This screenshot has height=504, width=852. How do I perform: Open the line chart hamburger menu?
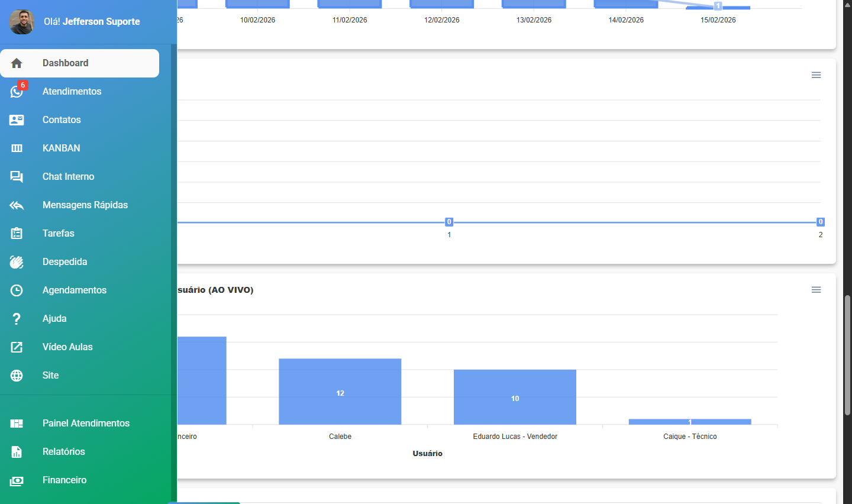point(816,75)
